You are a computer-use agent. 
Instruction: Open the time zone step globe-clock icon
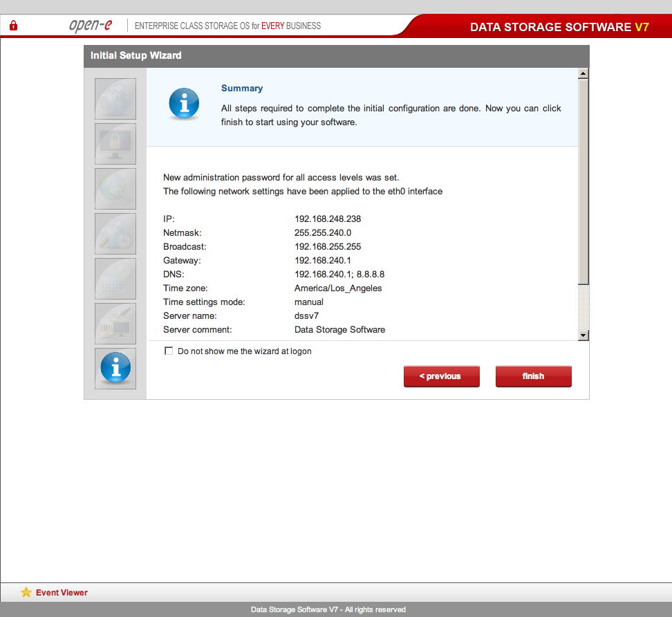115,234
